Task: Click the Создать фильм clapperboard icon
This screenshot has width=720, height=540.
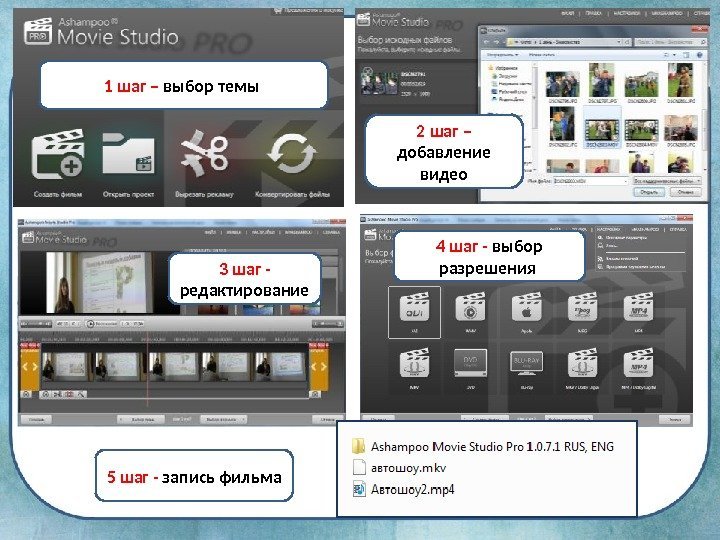Action: 58,154
